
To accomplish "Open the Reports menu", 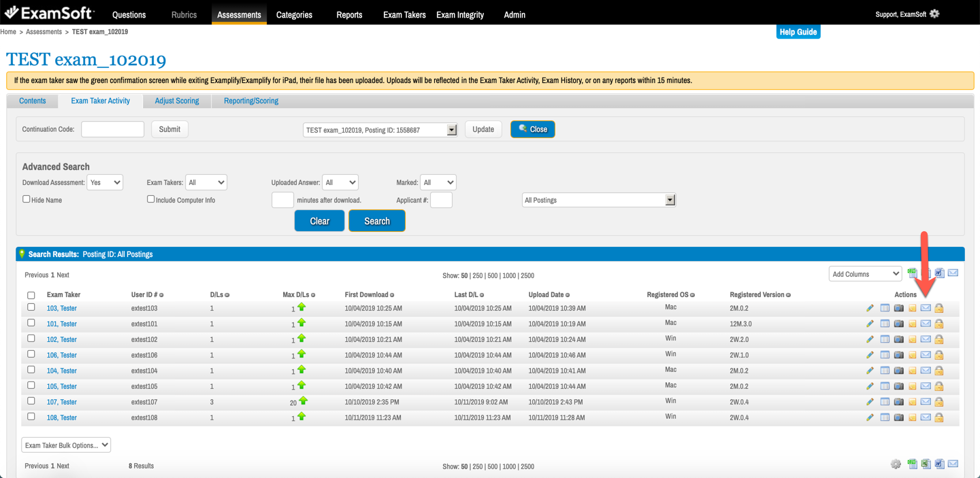I will coord(350,14).
